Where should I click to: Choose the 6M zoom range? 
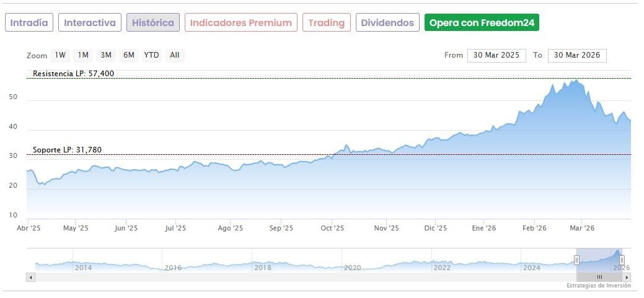click(x=129, y=55)
